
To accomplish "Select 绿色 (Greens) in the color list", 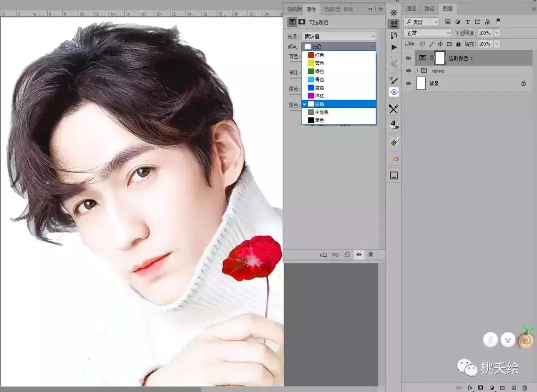I will coord(339,71).
